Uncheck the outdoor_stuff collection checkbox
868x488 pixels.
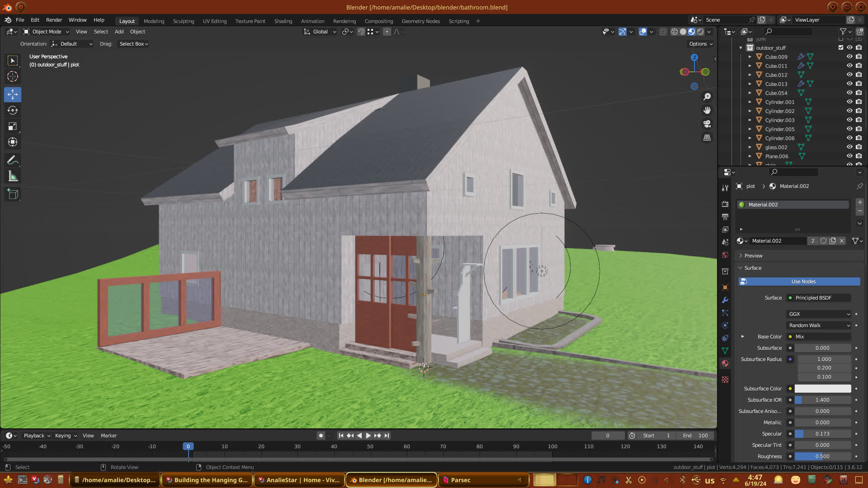click(841, 47)
